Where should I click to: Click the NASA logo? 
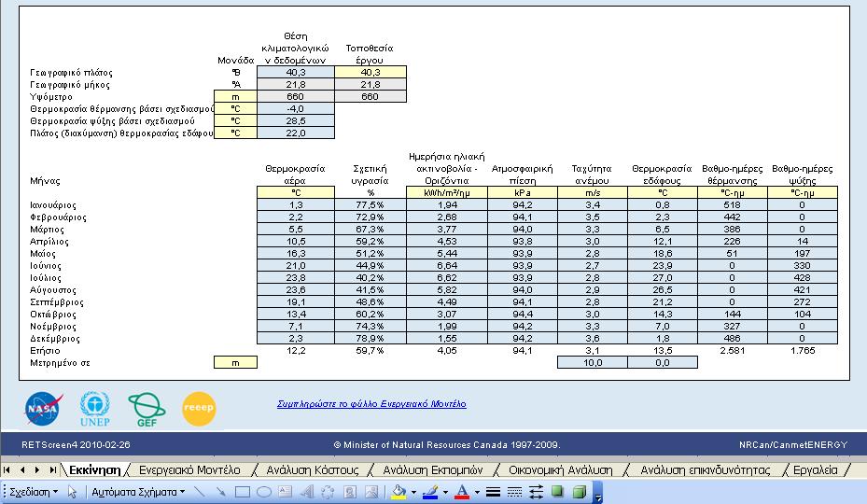point(43,408)
